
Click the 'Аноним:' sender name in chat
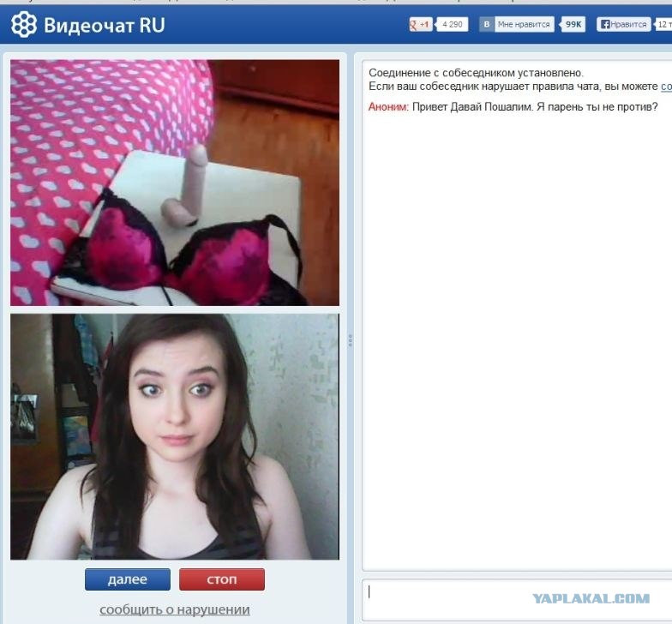388,106
